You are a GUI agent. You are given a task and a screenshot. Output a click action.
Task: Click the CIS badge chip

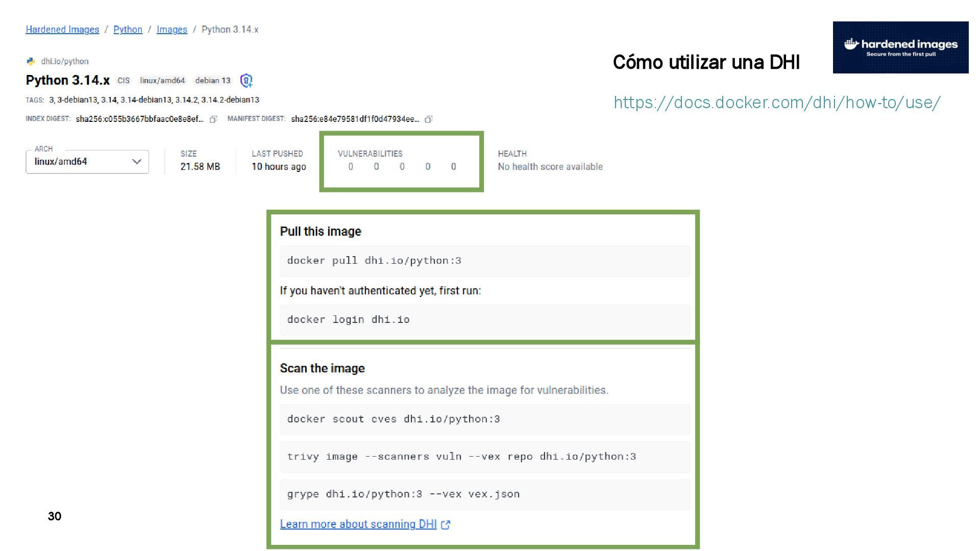[x=124, y=81]
